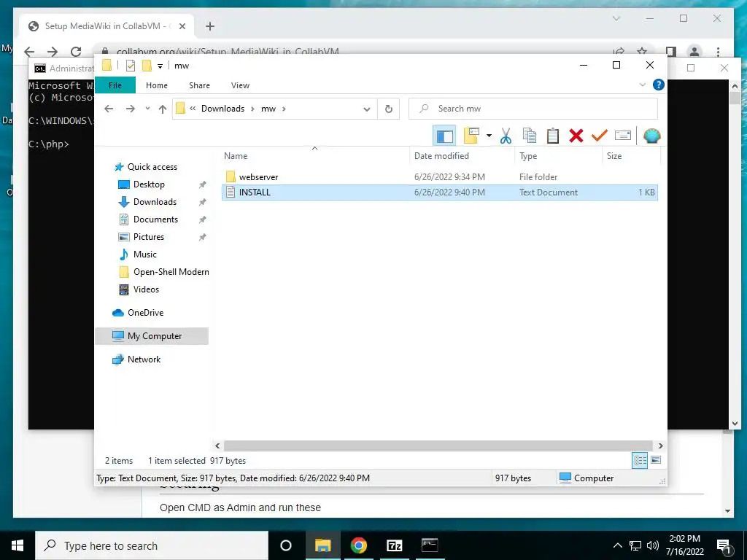This screenshot has height=560, width=747.
Task: Click the envelope E-mail icon
Action: click(x=623, y=136)
